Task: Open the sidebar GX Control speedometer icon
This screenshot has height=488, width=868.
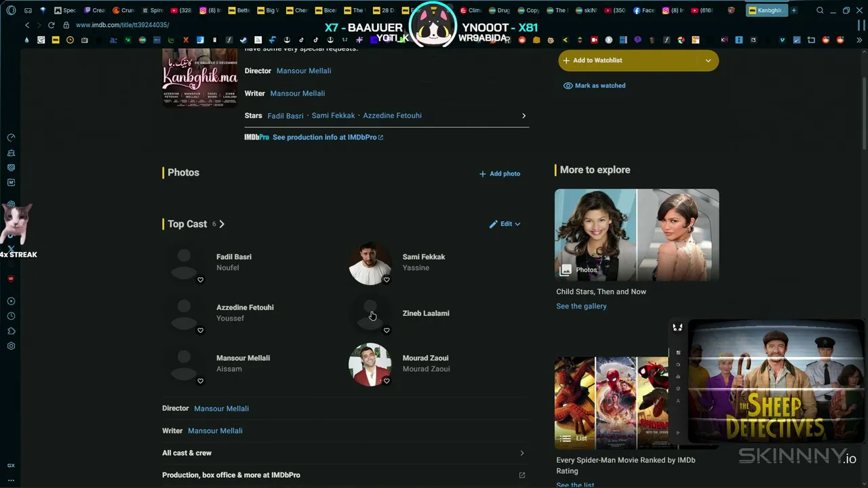Action: tap(11, 138)
